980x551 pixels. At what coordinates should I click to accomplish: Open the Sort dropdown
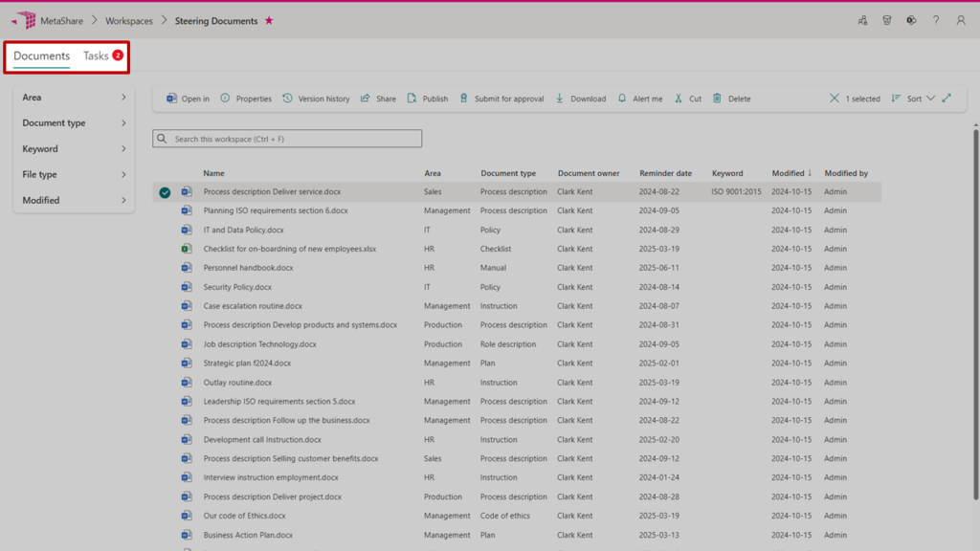click(913, 99)
